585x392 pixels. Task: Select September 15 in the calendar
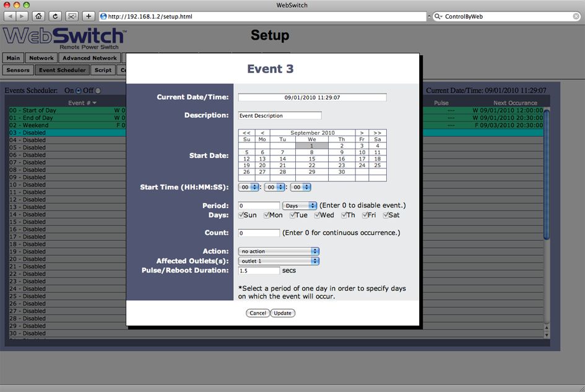(x=312, y=159)
